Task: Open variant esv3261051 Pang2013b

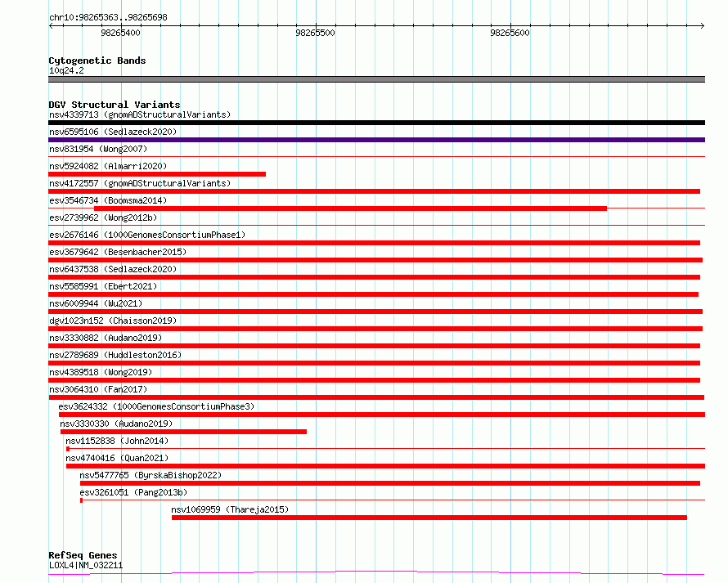Action: 133,492
